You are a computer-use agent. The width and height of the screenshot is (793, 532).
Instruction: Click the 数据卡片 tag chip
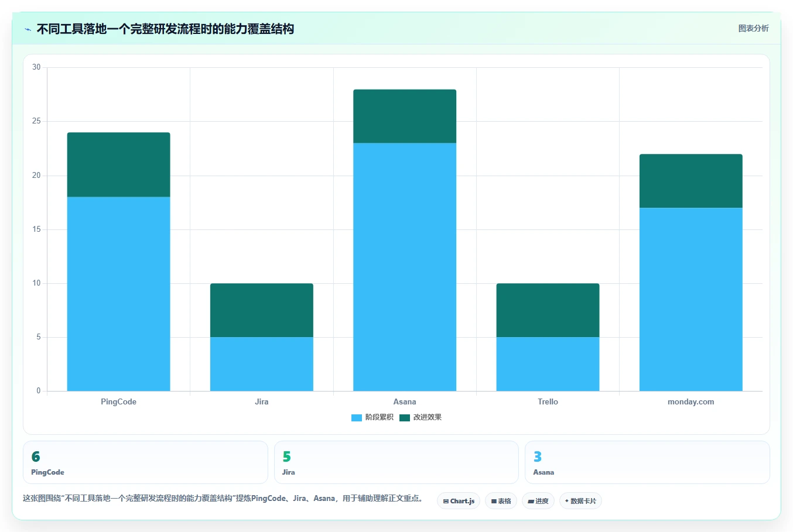[x=580, y=501]
